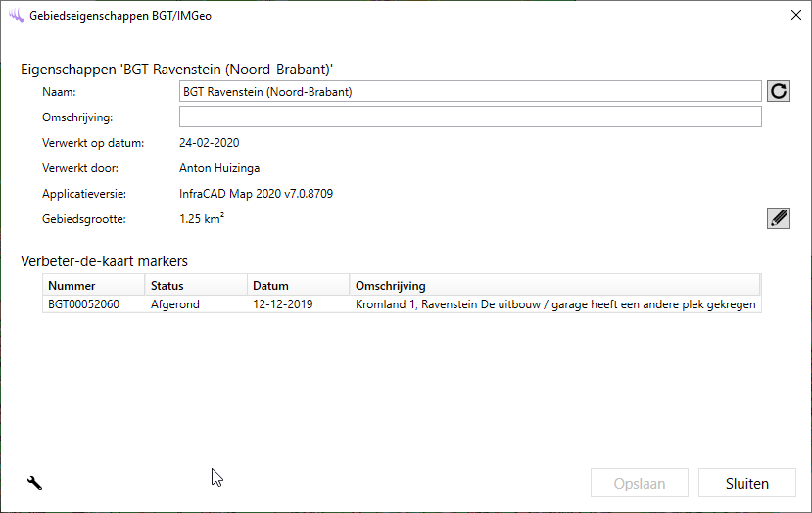Click the Afgerond status cell

tap(175, 304)
